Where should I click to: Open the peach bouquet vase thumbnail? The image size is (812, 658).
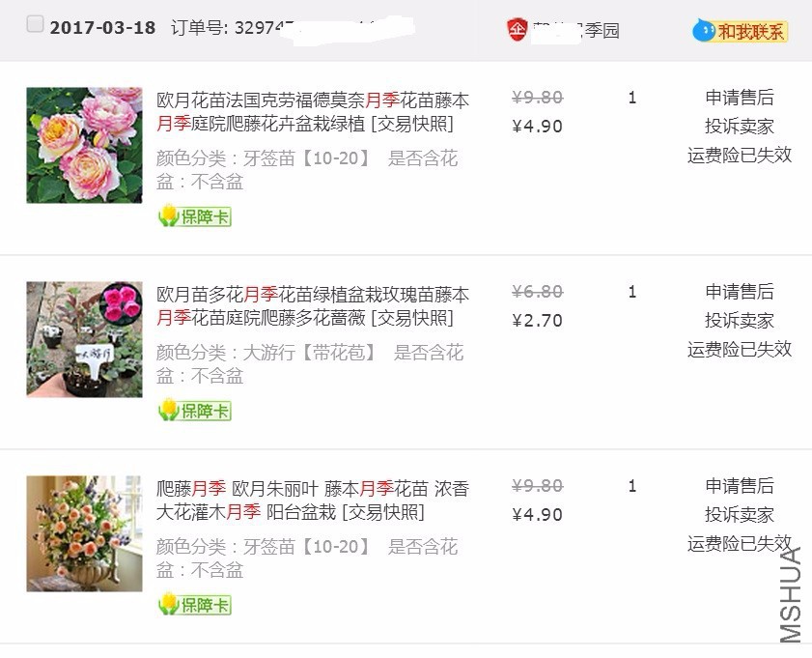click(84, 533)
